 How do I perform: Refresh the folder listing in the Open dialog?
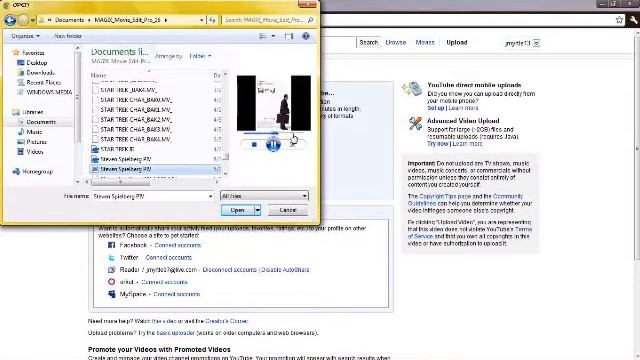point(212,20)
